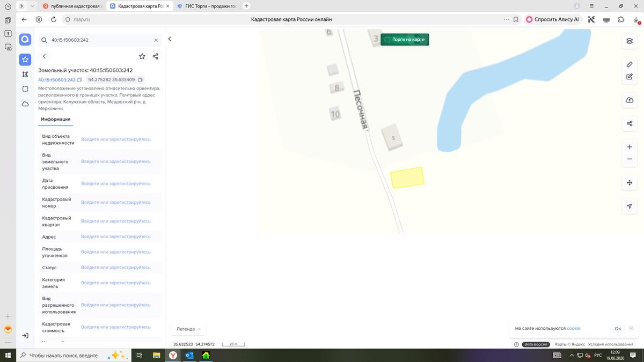
Task: Zoom in the map
Action: [x=630, y=147]
